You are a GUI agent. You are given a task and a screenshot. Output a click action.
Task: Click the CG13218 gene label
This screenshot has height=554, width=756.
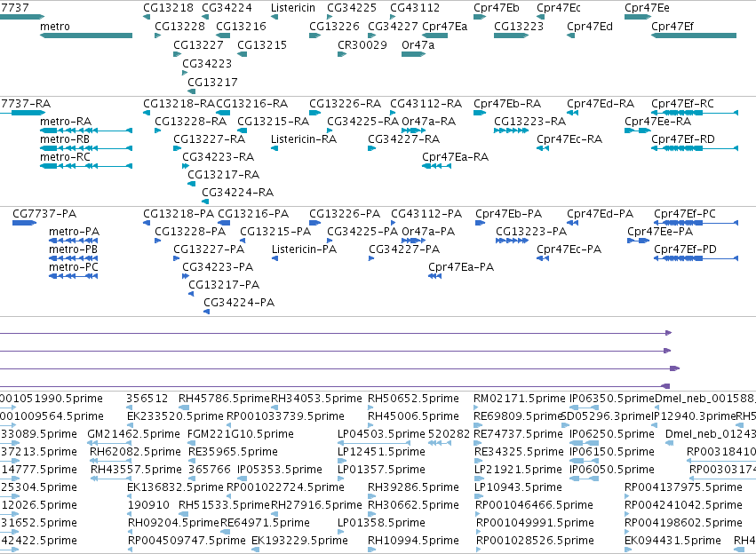tap(168, 8)
